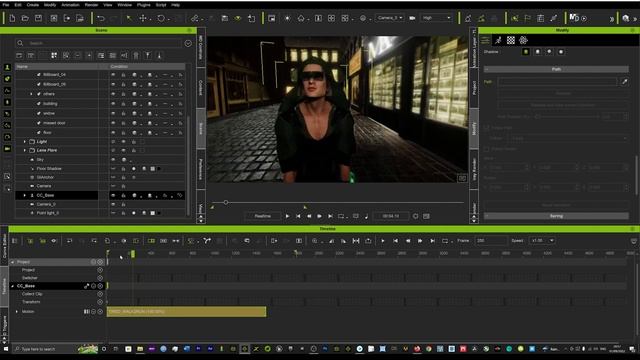This screenshot has height=360, width=640.
Task: Toggle the Follow Path checkbox
Action: [x=487, y=128]
